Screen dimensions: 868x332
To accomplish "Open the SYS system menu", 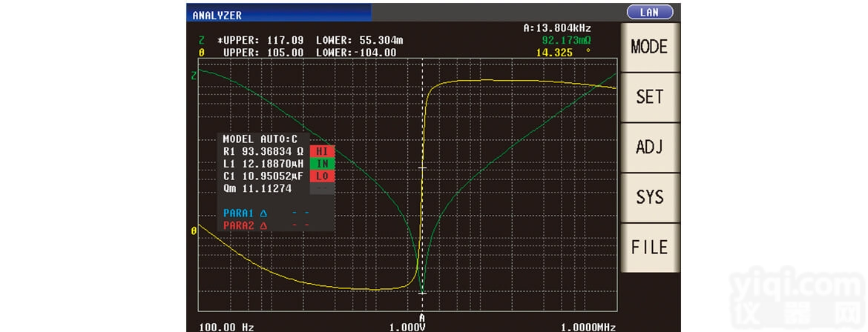I will click(649, 197).
